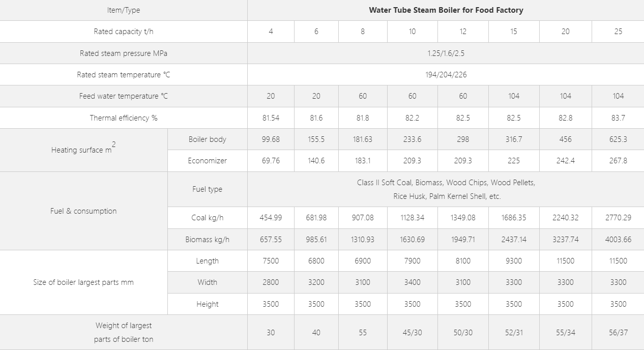
Task: Click the Fuel & consumption label
Action: click(83, 211)
